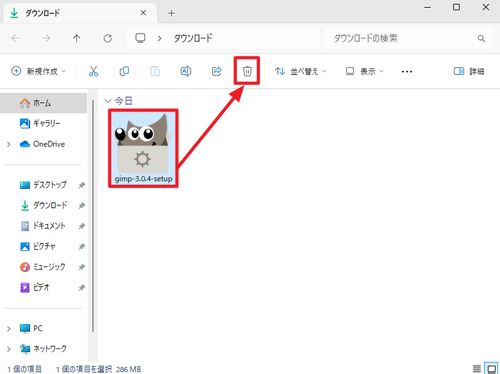Open ドキュメント in the sidebar
Screen dimensions: 500x374
[43, 226]
